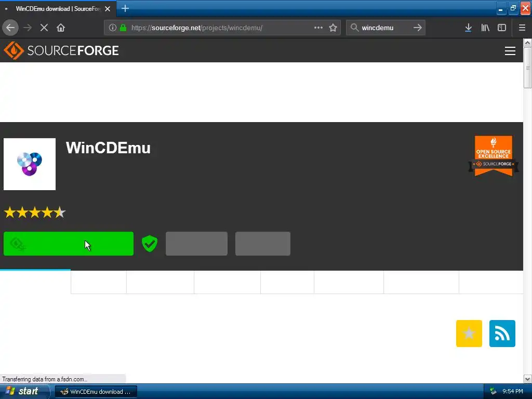The image size is (532, 399).
Task: Click the SourceForge logo
Action: (61, 50)
